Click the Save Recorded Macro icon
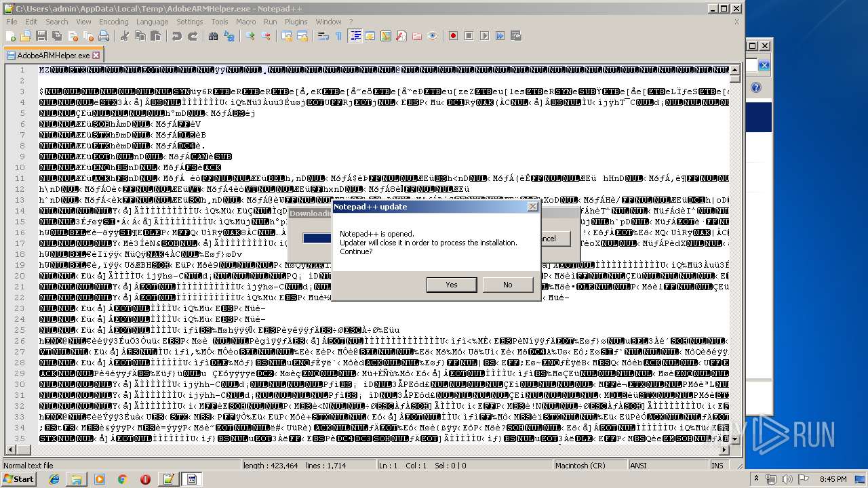 point(515,36)
